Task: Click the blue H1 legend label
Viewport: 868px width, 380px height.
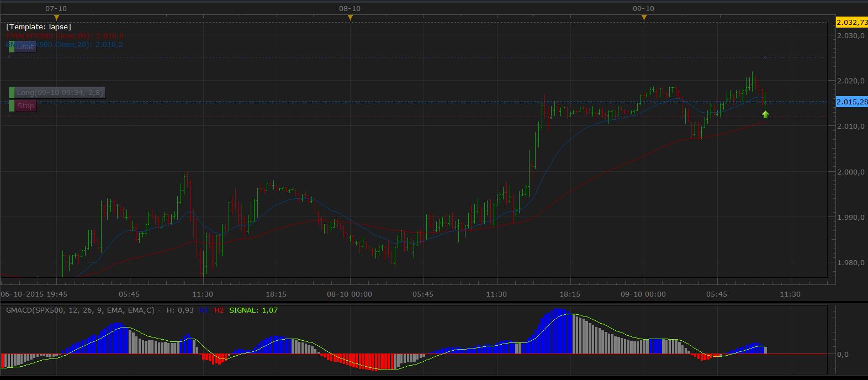Action: 203,310
